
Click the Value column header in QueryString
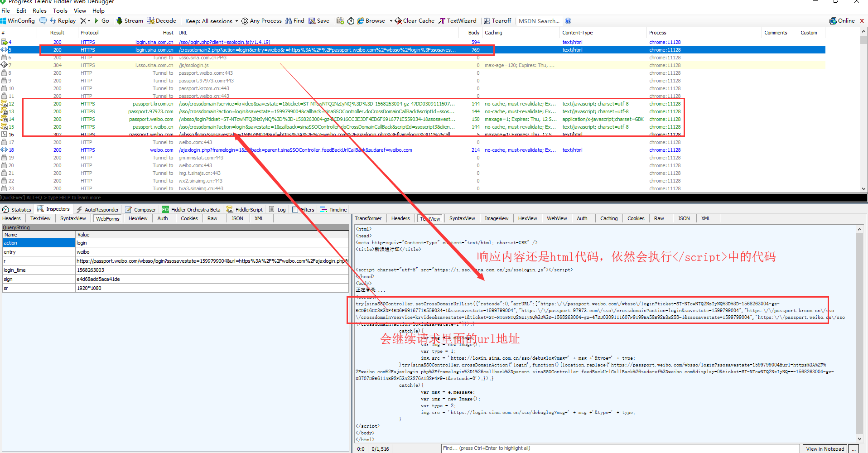[x=212, y=235]
